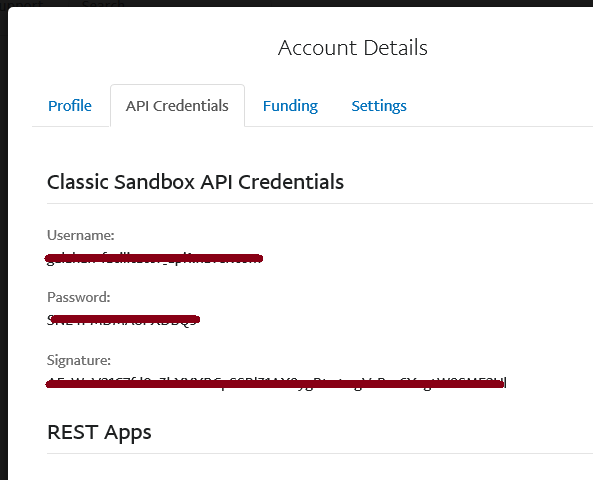The image size is (593, 480).
Task: Select the API Credentials tab
Action: pos(177,106)
